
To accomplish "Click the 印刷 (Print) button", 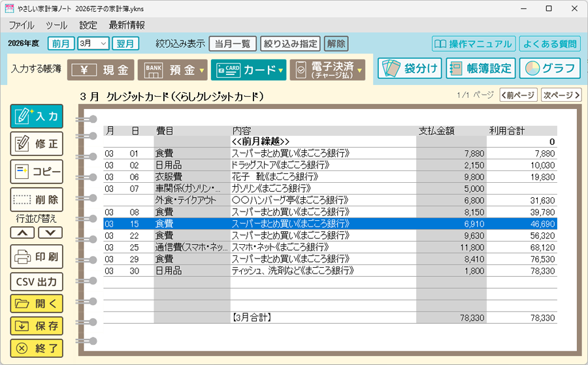I will (x=37, y=256).
